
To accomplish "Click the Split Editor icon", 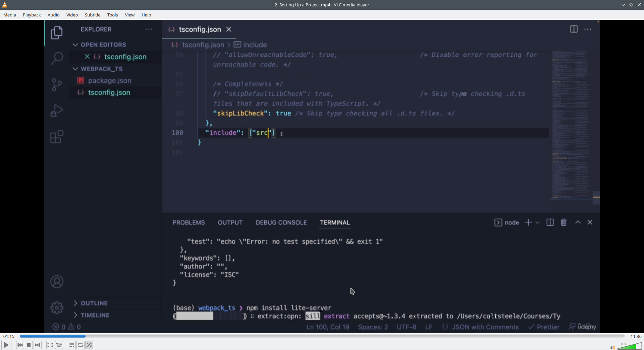I will point(574,29).
